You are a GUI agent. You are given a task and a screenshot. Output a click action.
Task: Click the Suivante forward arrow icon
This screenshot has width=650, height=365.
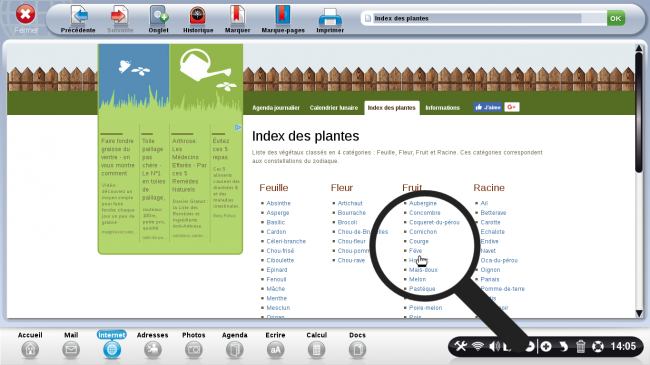120,16
